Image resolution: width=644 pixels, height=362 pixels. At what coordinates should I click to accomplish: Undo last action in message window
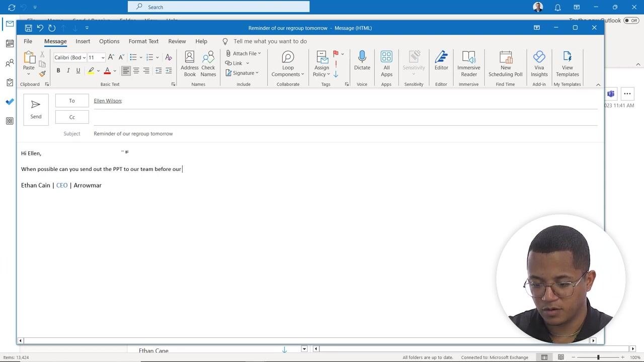click(40, 28)
